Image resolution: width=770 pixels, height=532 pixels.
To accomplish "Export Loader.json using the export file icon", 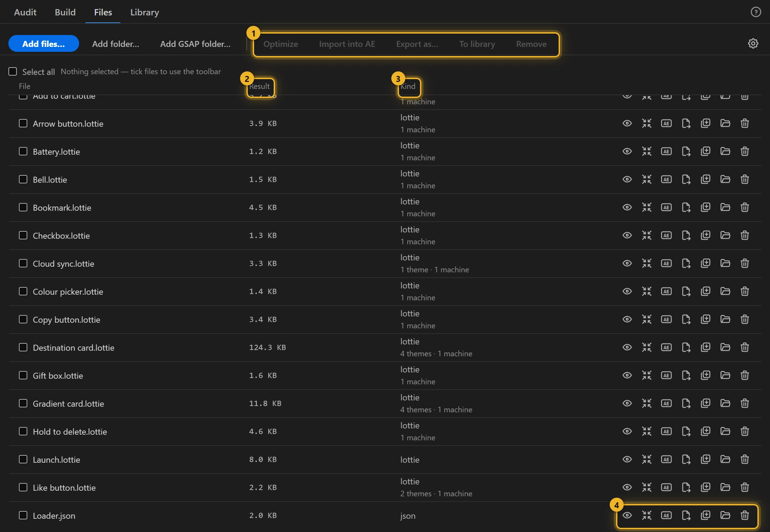I will coord(686,515).
